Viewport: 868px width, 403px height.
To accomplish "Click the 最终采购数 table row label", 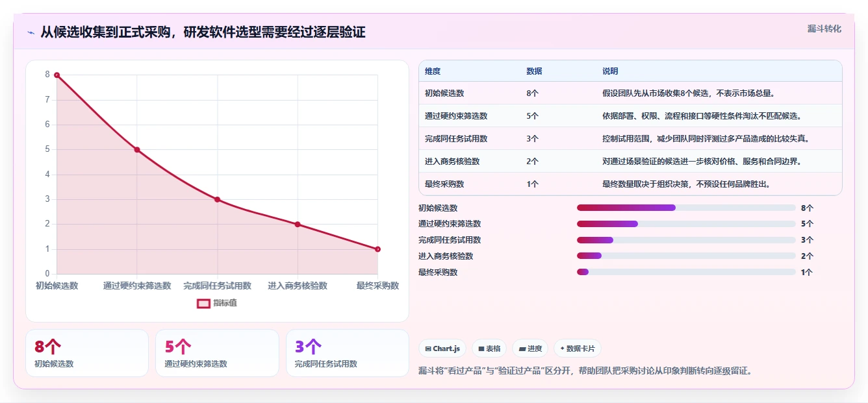I will click(444, 184).
